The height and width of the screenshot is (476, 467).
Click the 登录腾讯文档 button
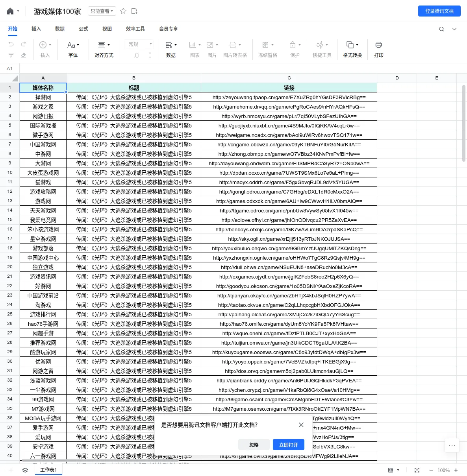tap(439, 11)
